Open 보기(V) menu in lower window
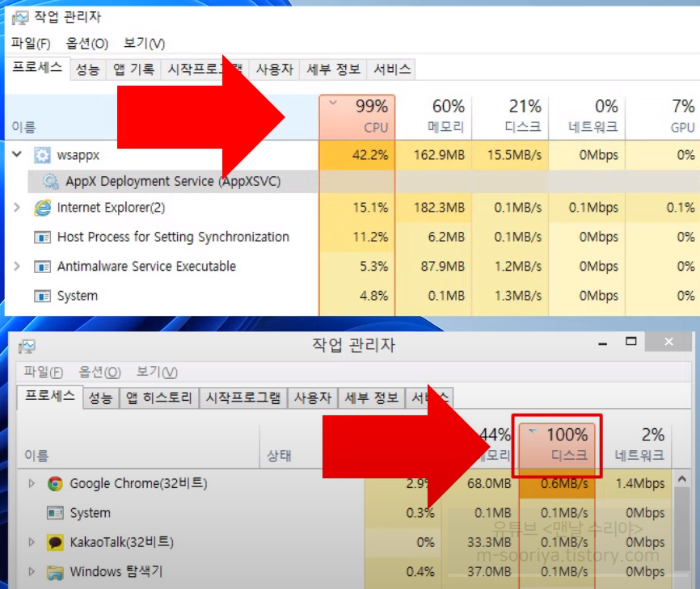 pos(157,372)
